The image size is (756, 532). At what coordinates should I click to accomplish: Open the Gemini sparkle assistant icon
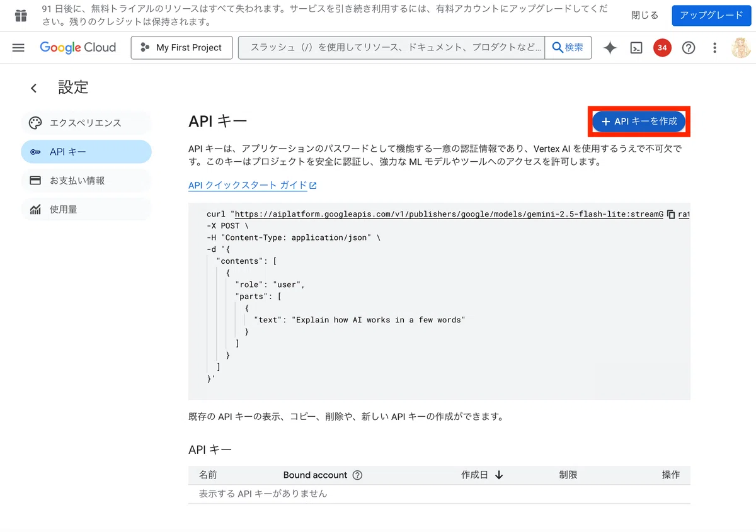[x=610, y=48]
